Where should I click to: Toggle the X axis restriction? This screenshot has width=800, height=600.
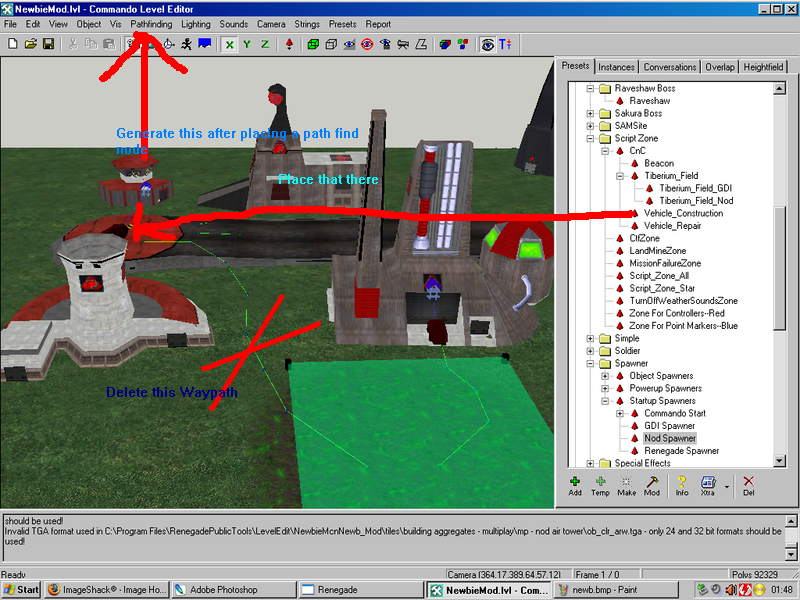click(230, 44)
